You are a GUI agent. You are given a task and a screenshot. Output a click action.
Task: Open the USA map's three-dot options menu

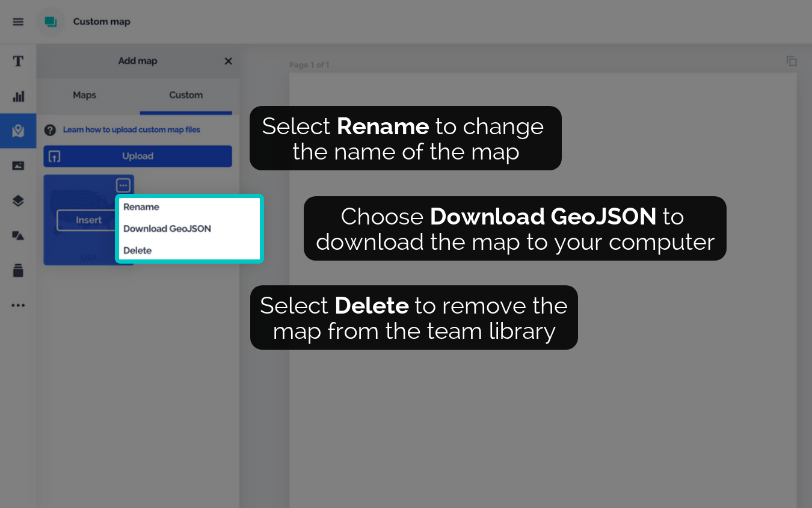[x=123, y=185]
